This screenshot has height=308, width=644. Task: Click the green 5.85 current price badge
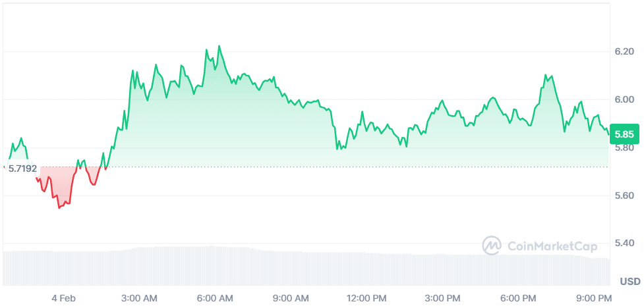(624, 134)
